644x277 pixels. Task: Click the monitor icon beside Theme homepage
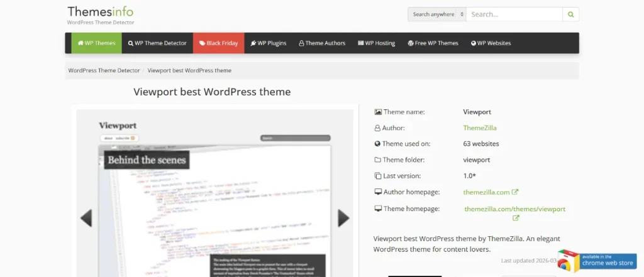coord(378,209)
